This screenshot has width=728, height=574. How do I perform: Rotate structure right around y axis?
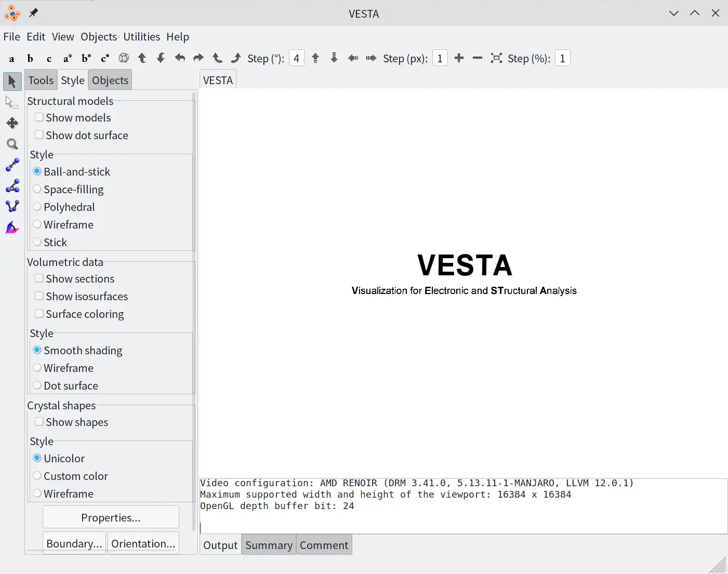point(198,58)
